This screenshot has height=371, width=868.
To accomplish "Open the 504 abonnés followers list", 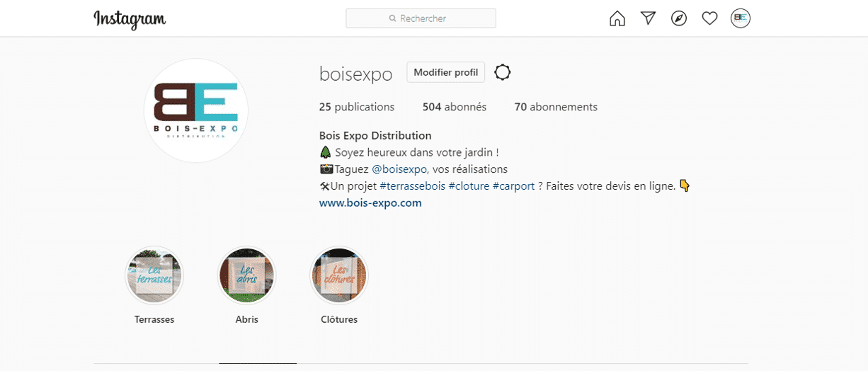I will click(x=455, y=107).
